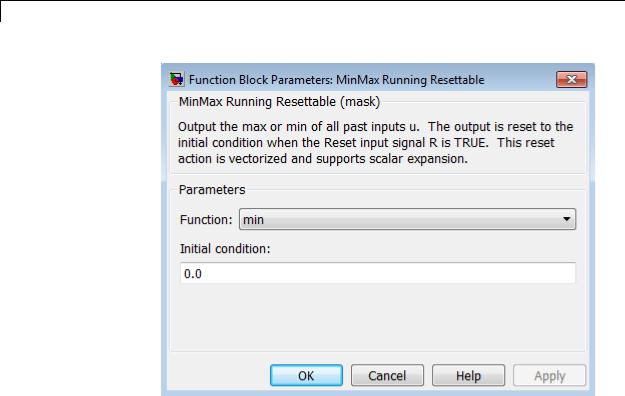The image size is (625, 396).
Task: Click into the Initial condition field
Action: pyautogui.click(x=377, y=273)
